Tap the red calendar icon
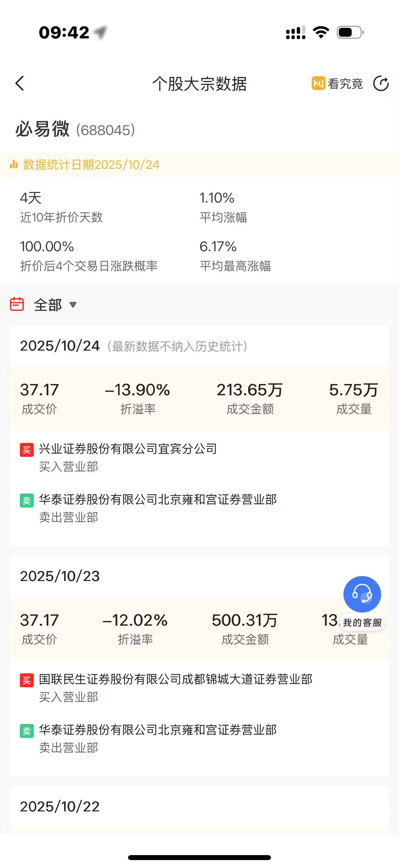 tap(17, 304)
